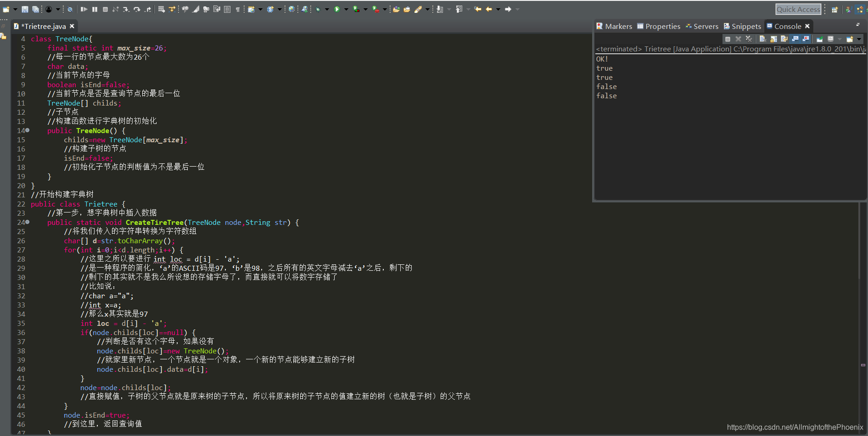Switch to the Servers tab
868x436 pixels.
pyautogui.click(x=702, y=26)
